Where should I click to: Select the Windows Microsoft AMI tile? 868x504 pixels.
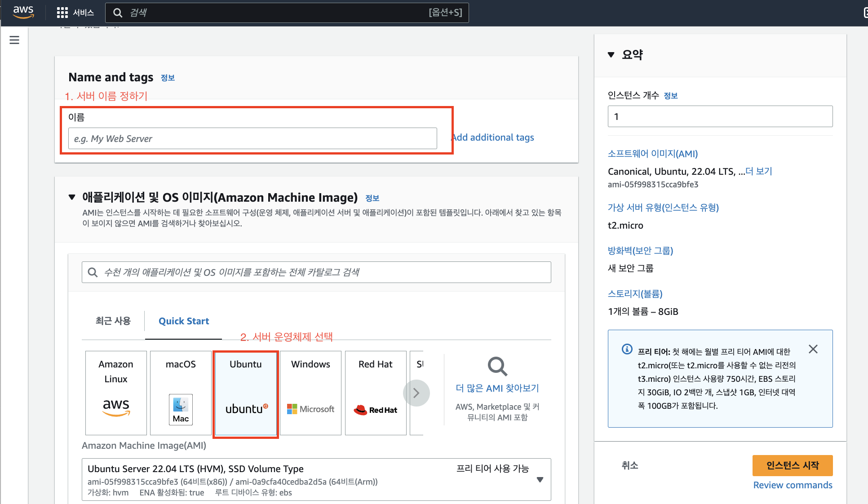(310, 393)
